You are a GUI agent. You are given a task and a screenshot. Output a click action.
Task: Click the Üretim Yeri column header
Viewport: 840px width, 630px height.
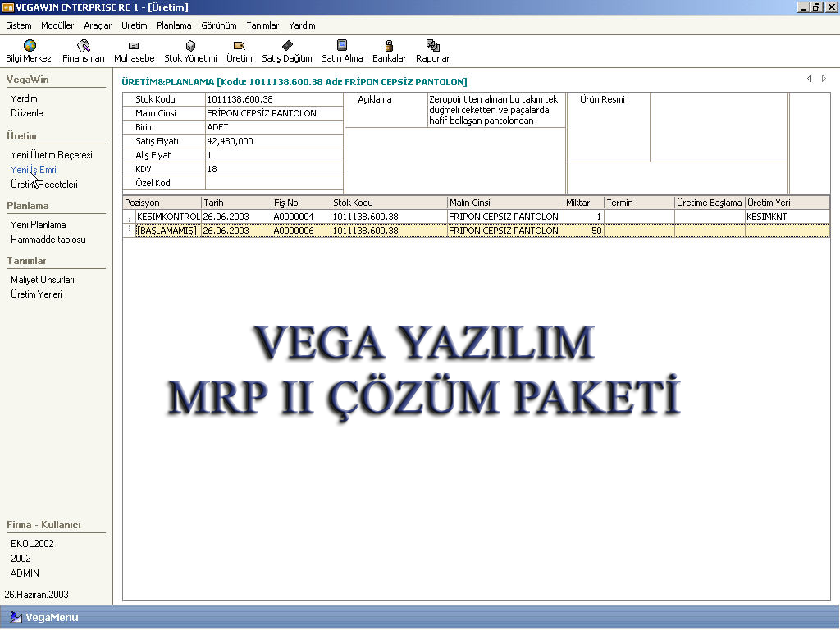(787, 203)
